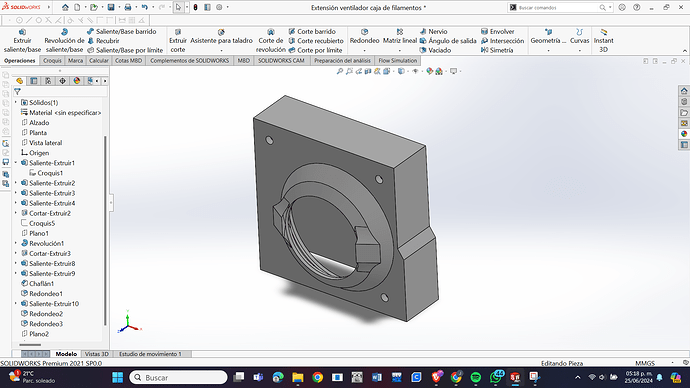Screen dimensions: 690x388
Task: Open the Appearances color ball in task pane
Action: pos(684,134)
